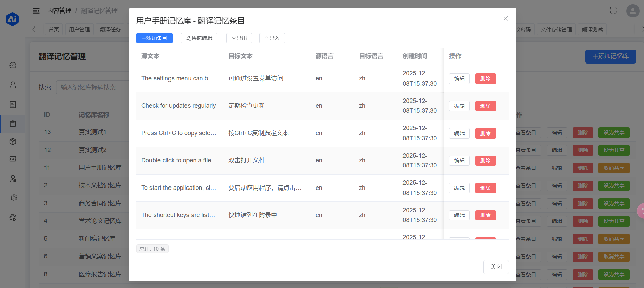Edit the 'Check for updates regularly' entry

pos(459,106)
